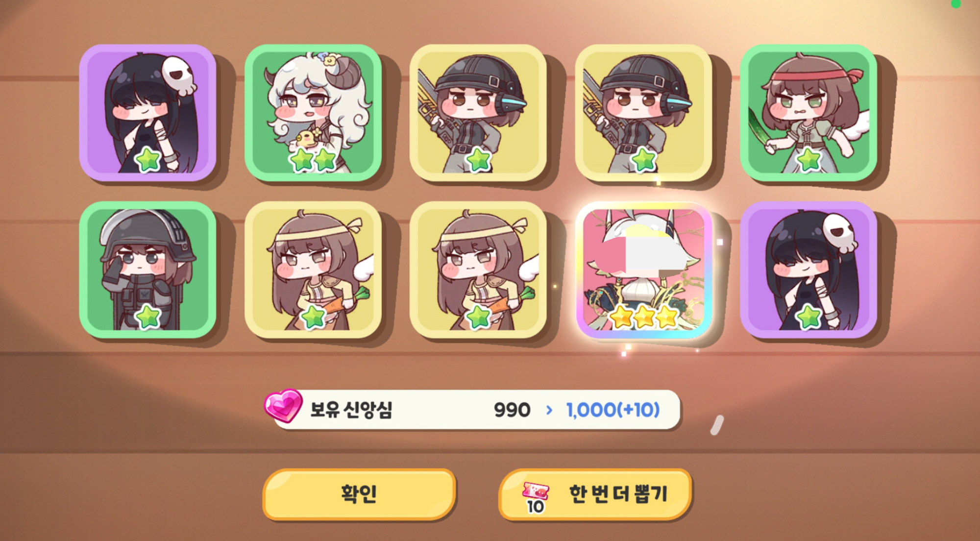The height and width of the screenshot is (541, 980).
Task: Click the pink heart faith icon
Action: coord(283,406)
